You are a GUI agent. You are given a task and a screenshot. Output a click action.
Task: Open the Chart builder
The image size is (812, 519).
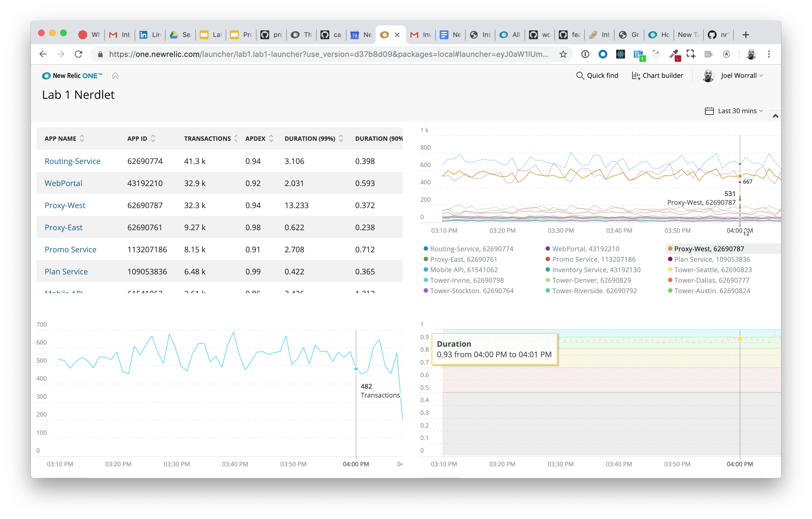click(657, 76)
